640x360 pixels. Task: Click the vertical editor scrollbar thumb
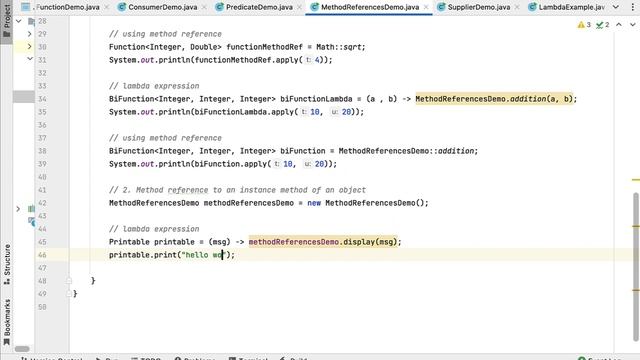click(636, 267)
